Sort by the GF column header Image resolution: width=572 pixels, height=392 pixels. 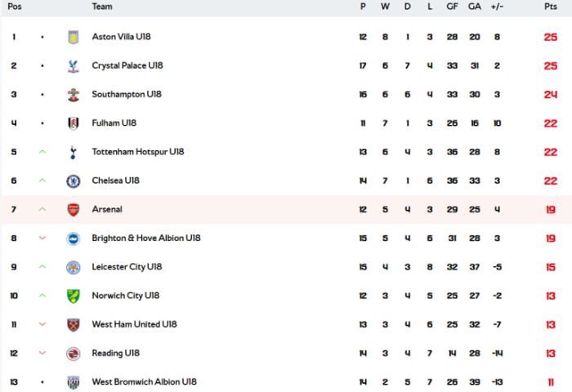click(x=452, y=7)
